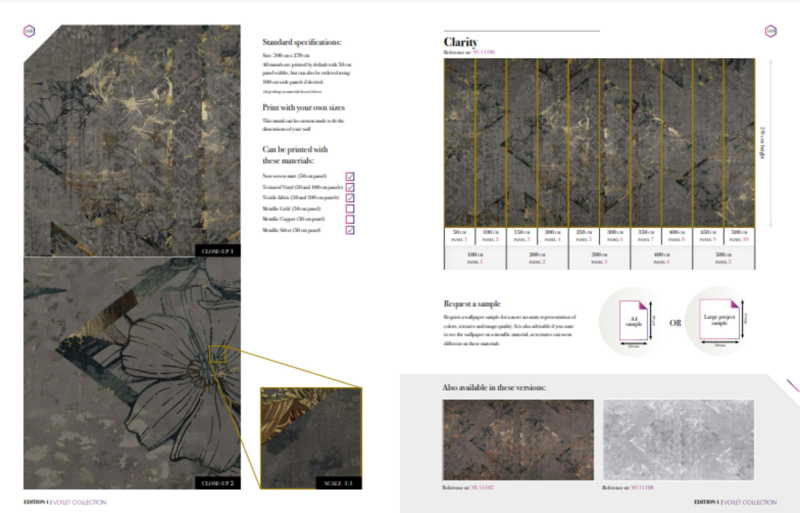
Task: Click the "Request a sample" heading
Action: [472, 304]
